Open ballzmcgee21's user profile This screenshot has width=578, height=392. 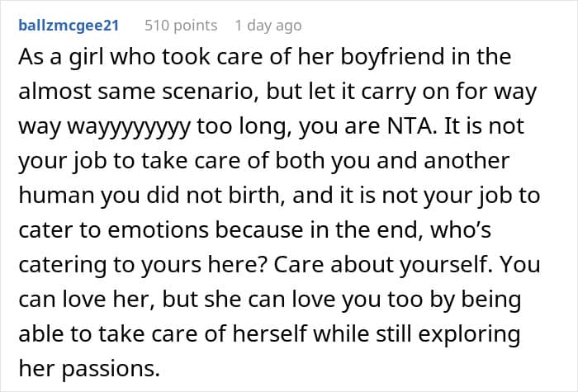(x=69, y=26)
